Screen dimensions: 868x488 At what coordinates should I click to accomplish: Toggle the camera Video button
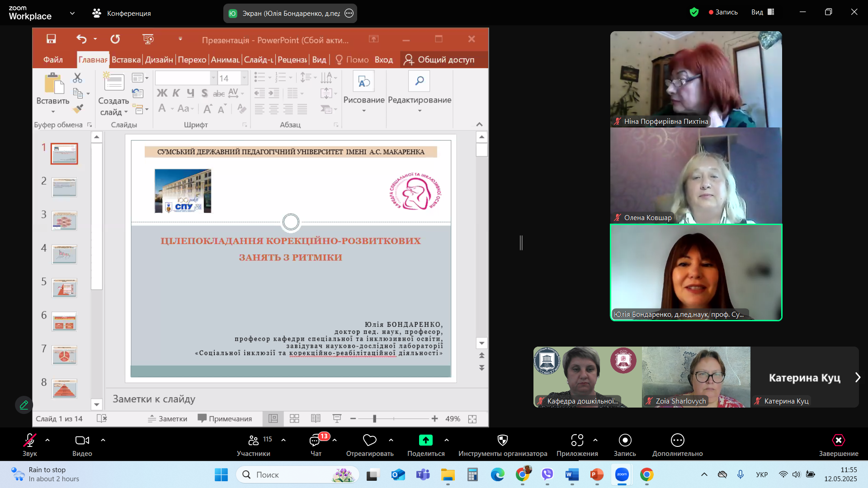pos(82,440)
